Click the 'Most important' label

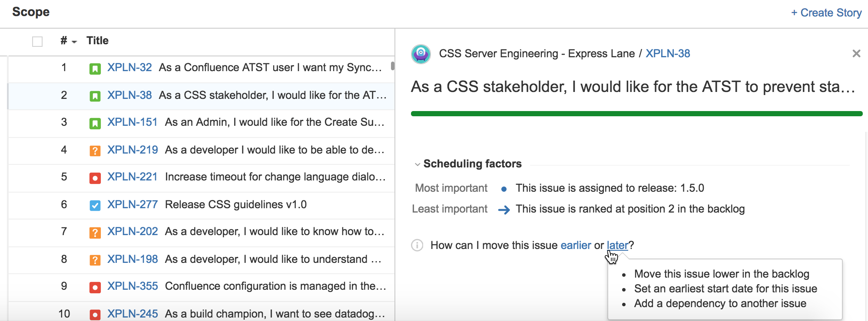pos(451,188)
